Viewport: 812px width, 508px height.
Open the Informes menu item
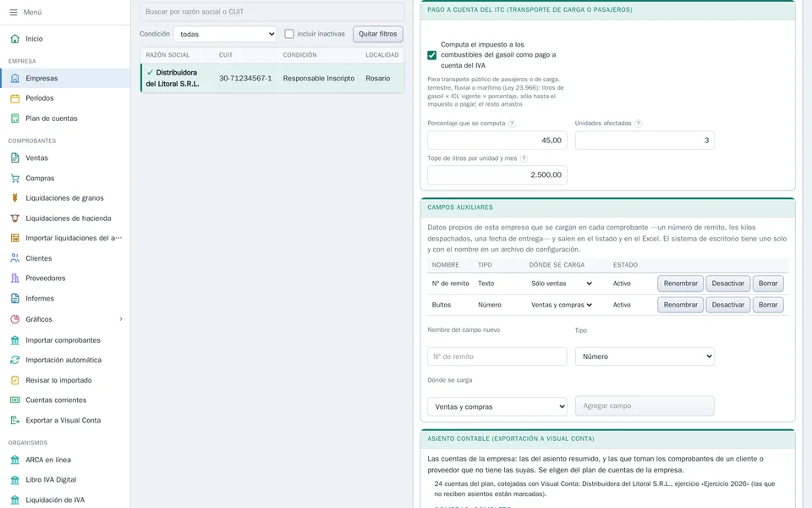tap(65, 299)
